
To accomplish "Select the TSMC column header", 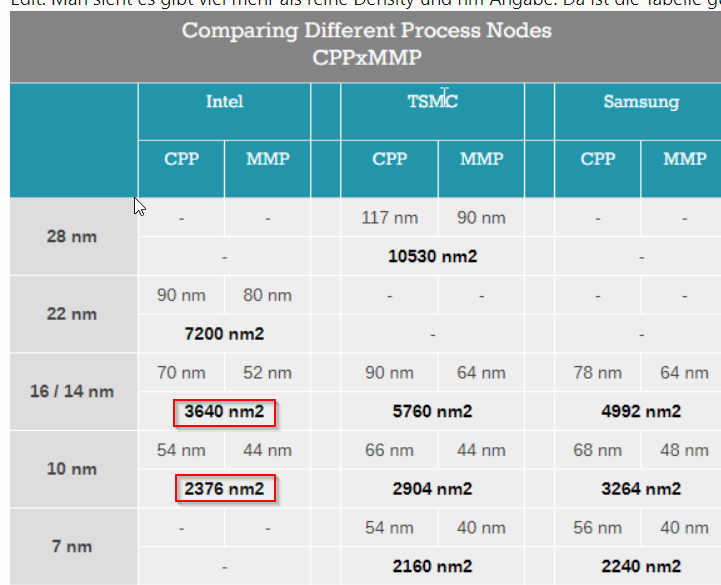I will pyautogui.click(x=432, y=101).
